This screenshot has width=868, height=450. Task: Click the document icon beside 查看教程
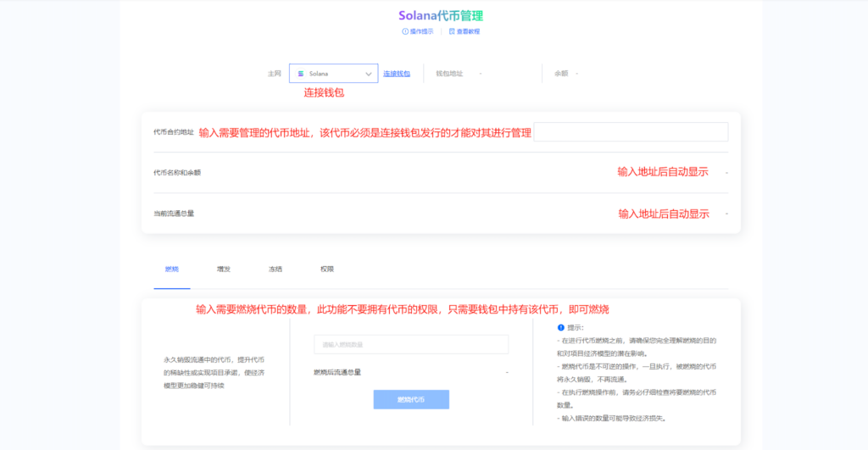coord(452,31)
